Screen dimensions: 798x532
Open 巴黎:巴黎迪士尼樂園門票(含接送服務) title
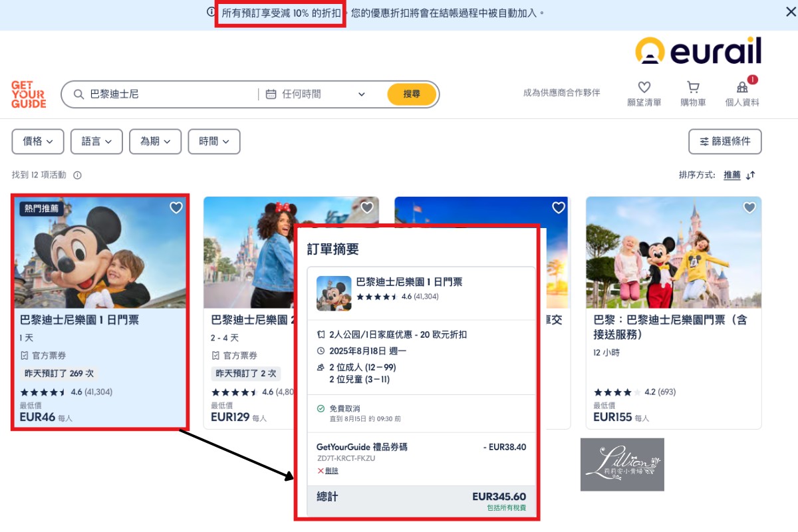[670, 327]
